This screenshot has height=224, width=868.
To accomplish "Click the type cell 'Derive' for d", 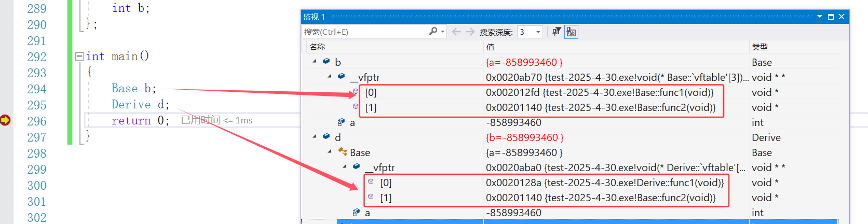I will (x=766, y=137).
